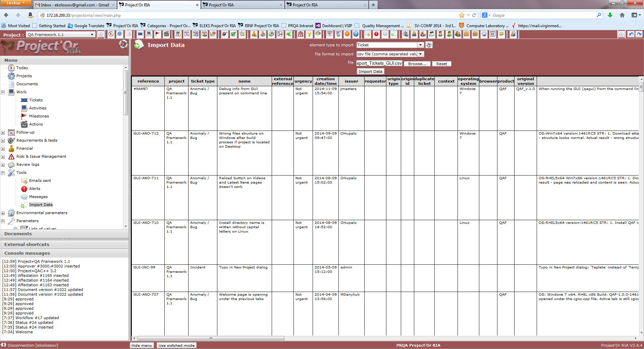Click the Import Data button
This screenshot has height=349, width=644.
tap(370, 71)
